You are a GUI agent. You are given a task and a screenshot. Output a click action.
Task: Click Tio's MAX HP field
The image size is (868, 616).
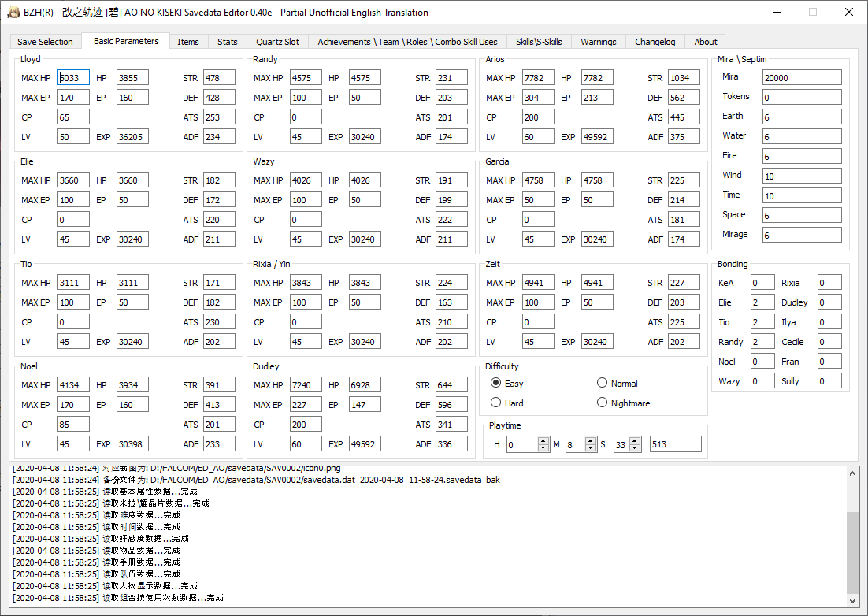(73, 283)
